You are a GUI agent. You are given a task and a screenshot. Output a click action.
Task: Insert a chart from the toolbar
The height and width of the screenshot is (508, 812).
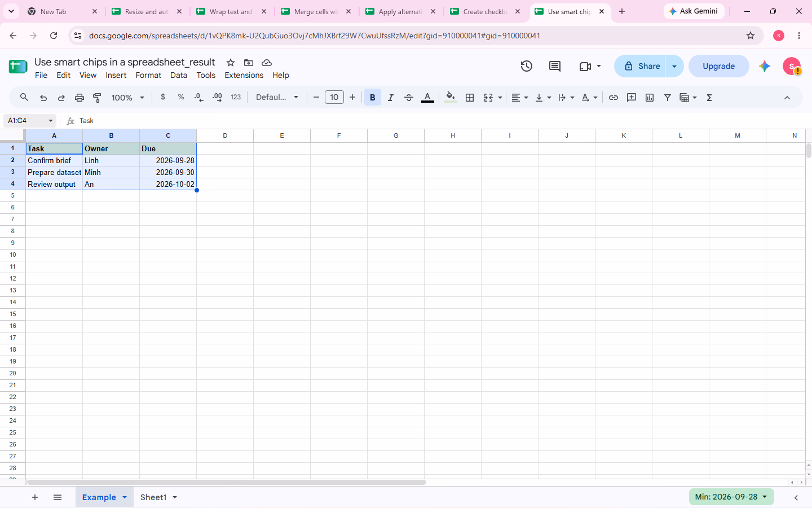tap(650, 98)
